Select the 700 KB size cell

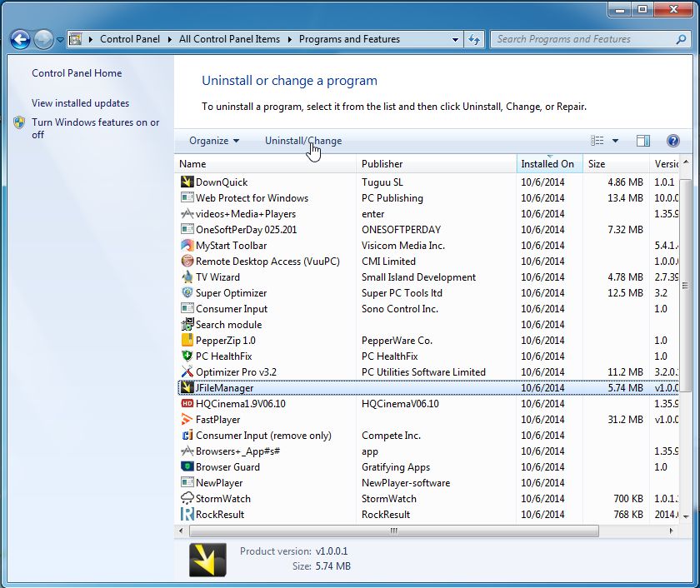point(628,499)
